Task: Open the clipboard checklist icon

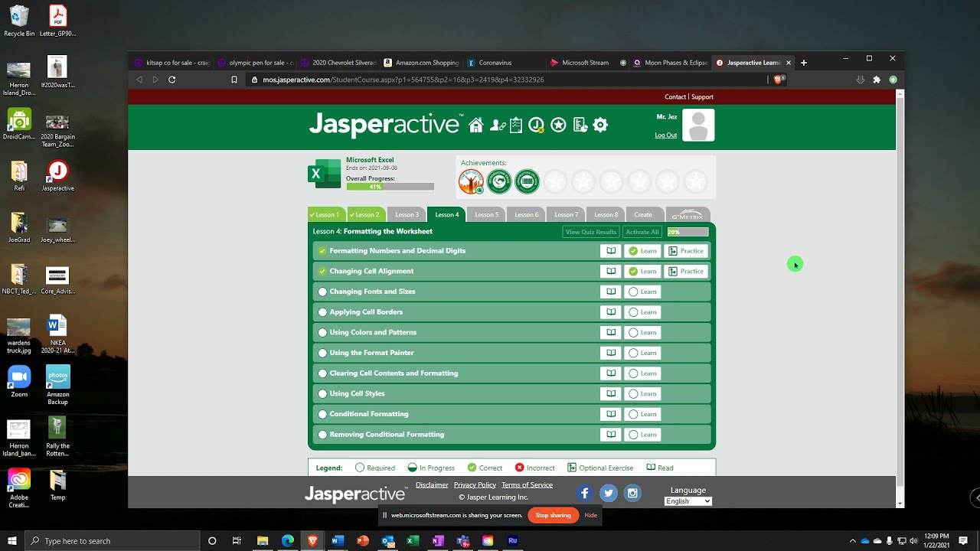Action: (x=516, y=125)
